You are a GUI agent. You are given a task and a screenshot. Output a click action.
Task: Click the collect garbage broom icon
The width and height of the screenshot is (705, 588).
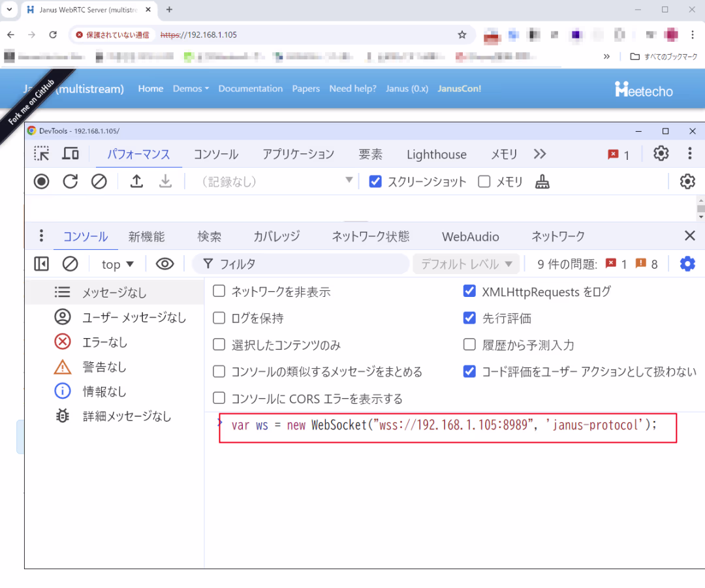coord(542,181)
